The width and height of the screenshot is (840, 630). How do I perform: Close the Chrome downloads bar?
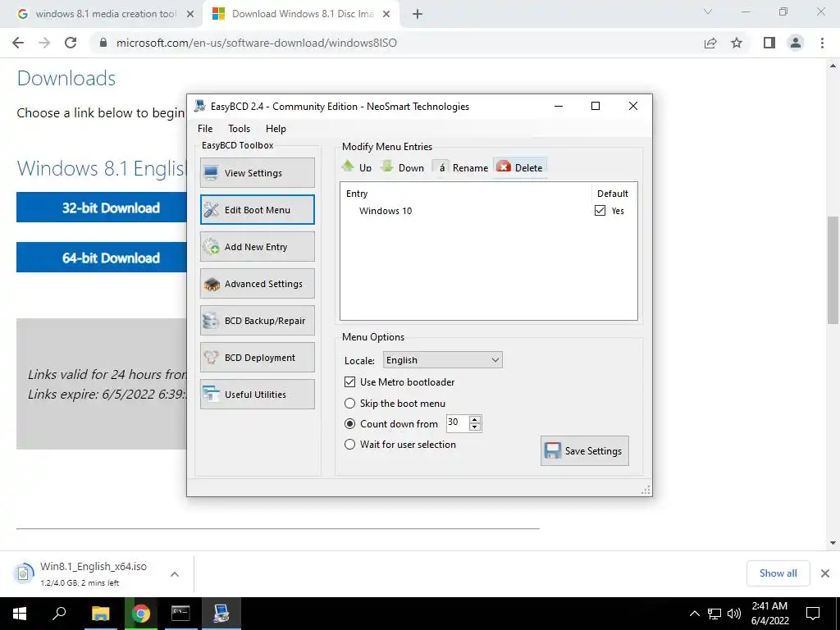click(825, 573)
